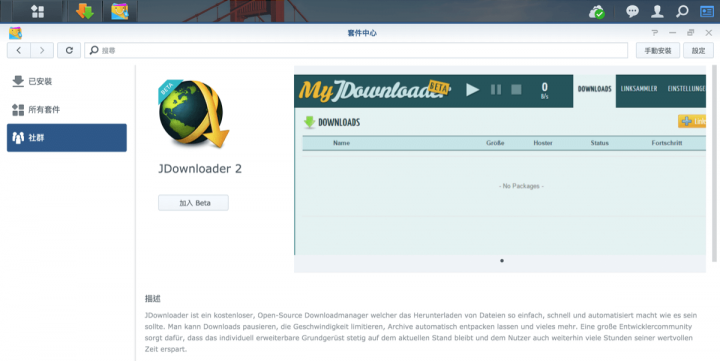Open Download Station from the taskbar
The height and width of the screenshot is (361, 720).
tap(85, 11)
